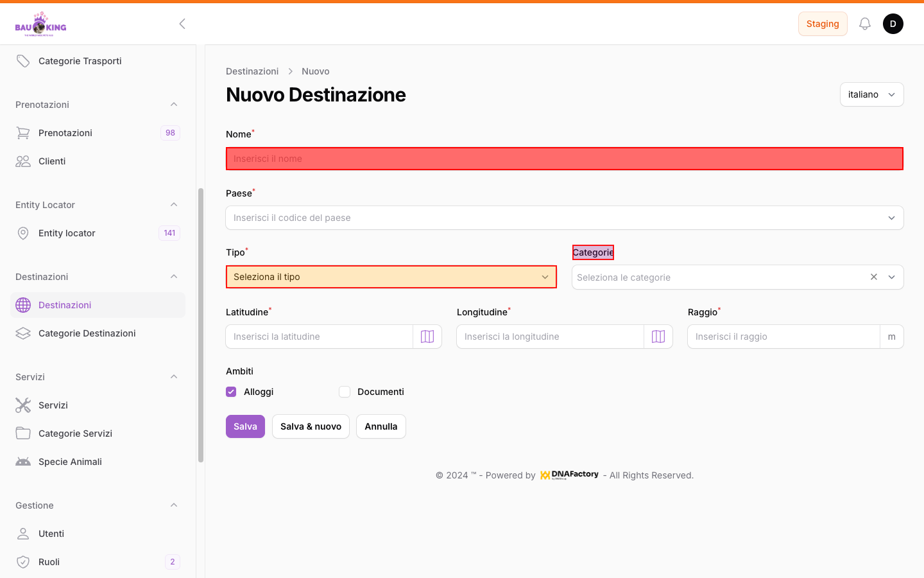Screen dimensions: 924x578
Task: Open the italiano language dropdown
Action: pos(871,94)
